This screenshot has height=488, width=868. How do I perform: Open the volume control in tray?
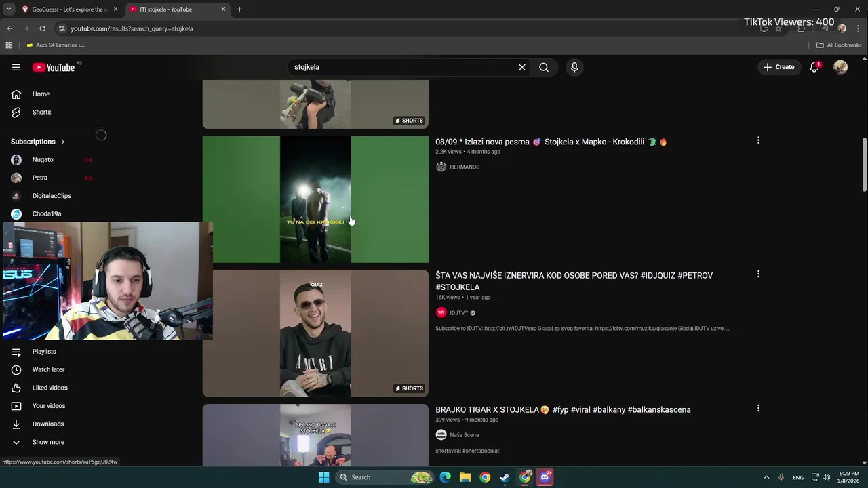click(826, 477)
